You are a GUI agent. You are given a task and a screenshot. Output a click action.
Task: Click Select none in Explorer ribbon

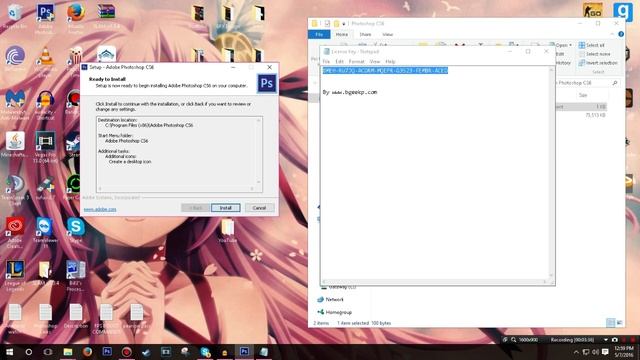point(594,54)
